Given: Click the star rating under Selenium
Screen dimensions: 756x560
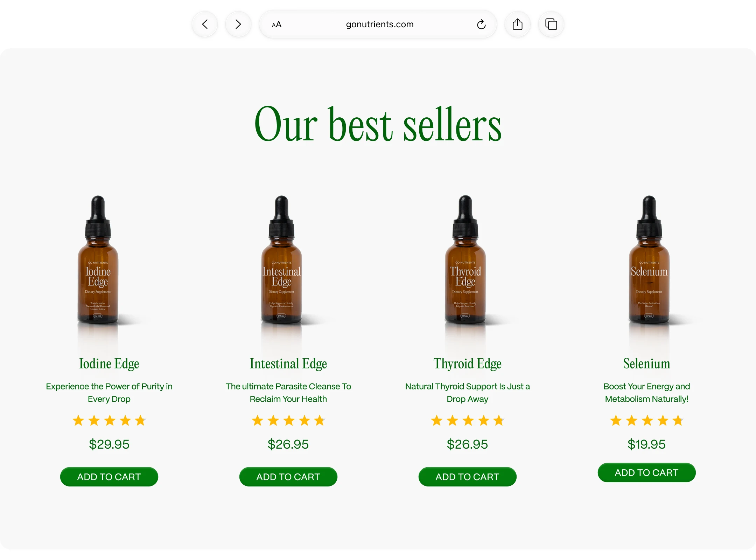Looking at the screenshot, I should tap(646, 420).
